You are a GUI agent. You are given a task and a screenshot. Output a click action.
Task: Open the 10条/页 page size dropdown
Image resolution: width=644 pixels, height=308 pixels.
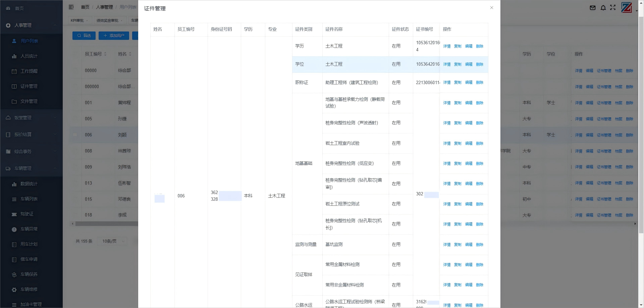(x=112, y=241)
